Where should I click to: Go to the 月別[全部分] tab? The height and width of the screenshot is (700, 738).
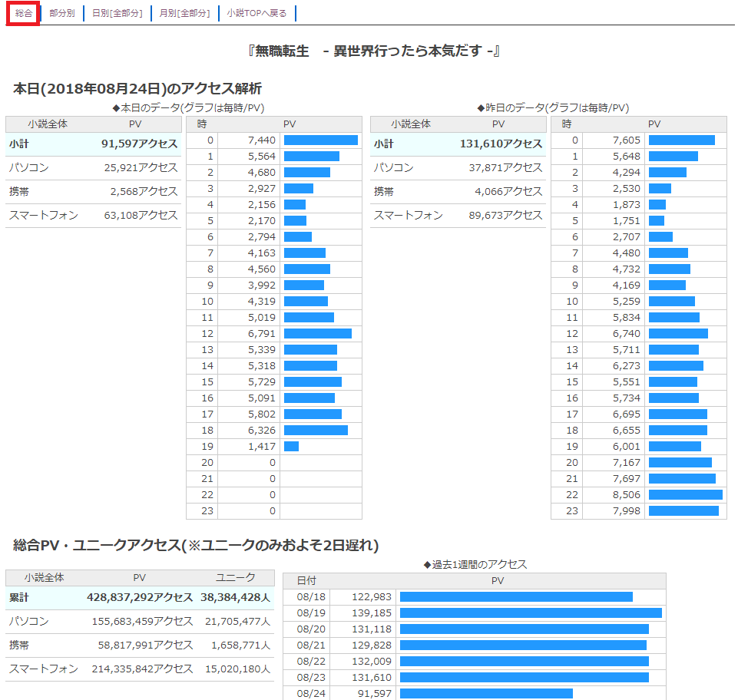coord(184,14)
